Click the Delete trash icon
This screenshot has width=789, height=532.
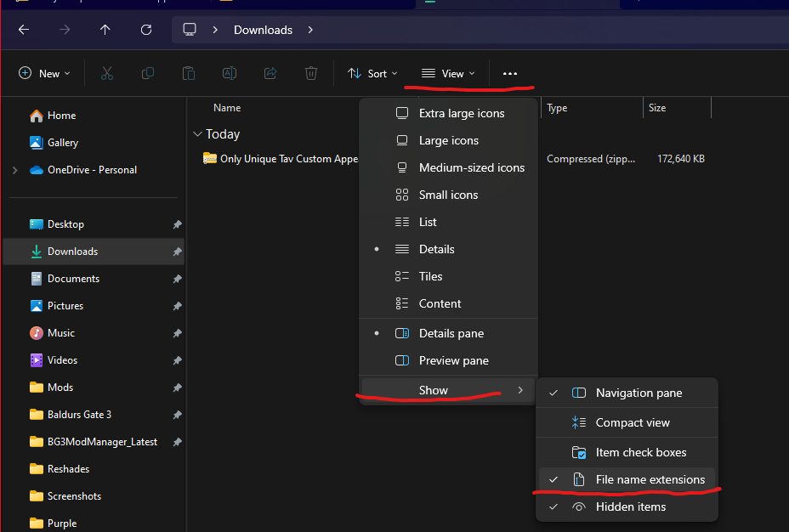point(310,73)
